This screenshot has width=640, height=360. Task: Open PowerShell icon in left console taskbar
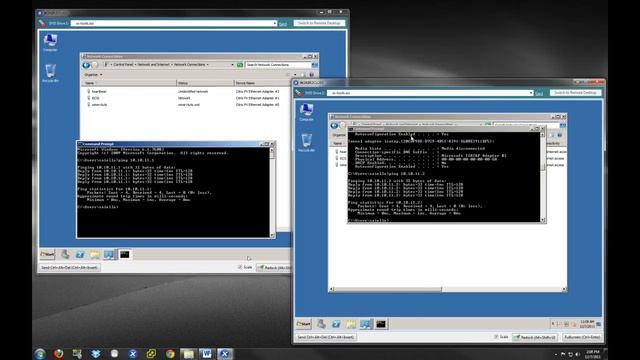(x=80, y=255)
